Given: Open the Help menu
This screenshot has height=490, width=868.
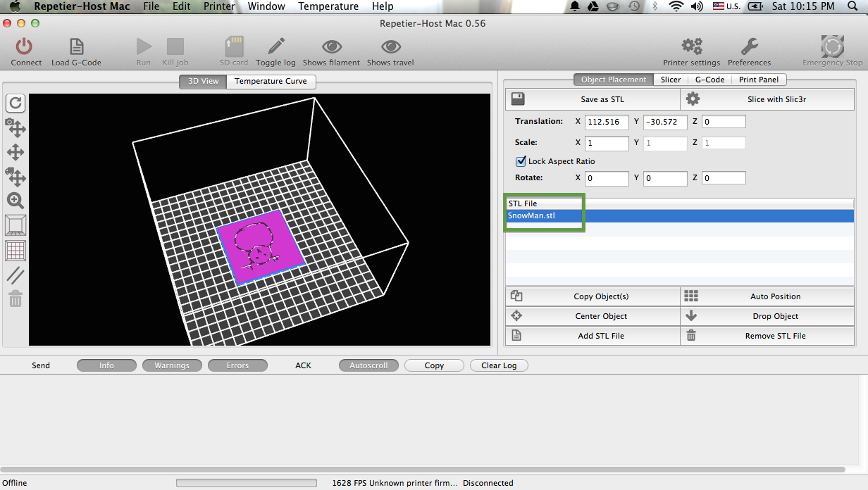Looking at the screenshot, I should click(x=383, y=6).
